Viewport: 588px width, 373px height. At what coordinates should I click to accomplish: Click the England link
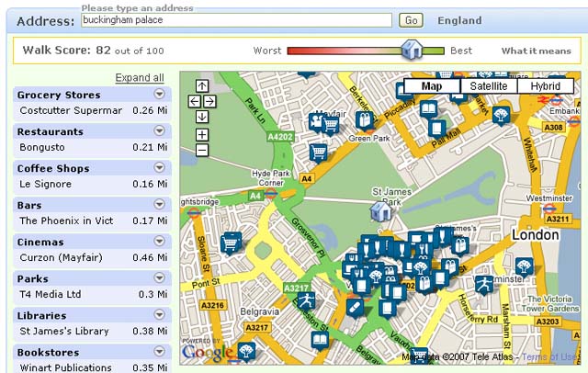[459, 20]
